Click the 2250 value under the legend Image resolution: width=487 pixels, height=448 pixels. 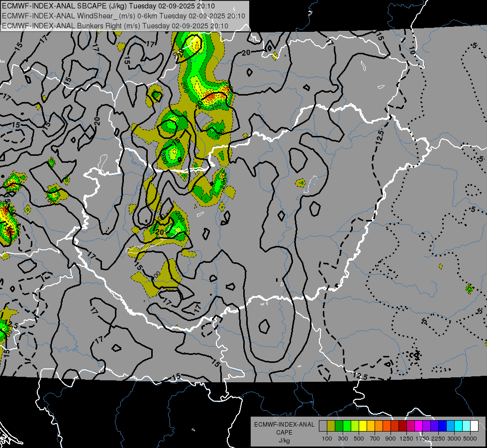pos(439,439)
